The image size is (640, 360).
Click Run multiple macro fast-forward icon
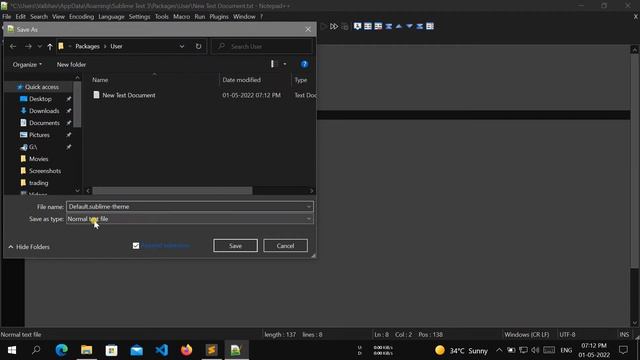(x=334, y=26)
